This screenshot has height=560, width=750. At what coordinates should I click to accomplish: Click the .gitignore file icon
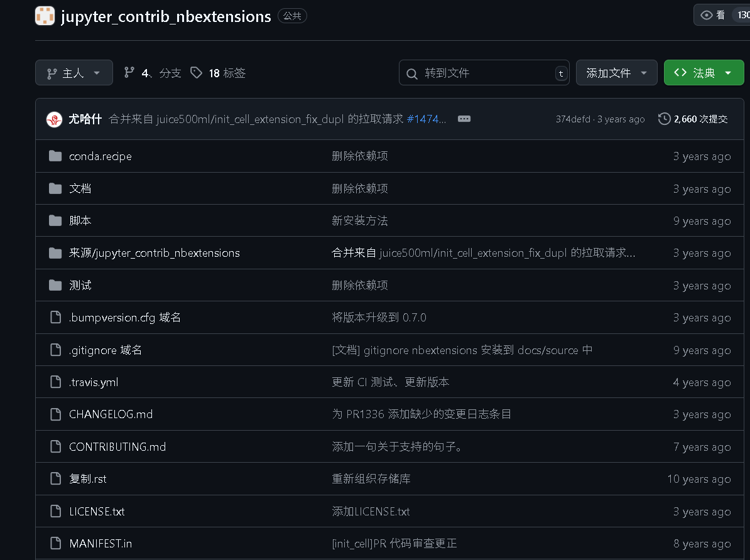pos(55,350)
